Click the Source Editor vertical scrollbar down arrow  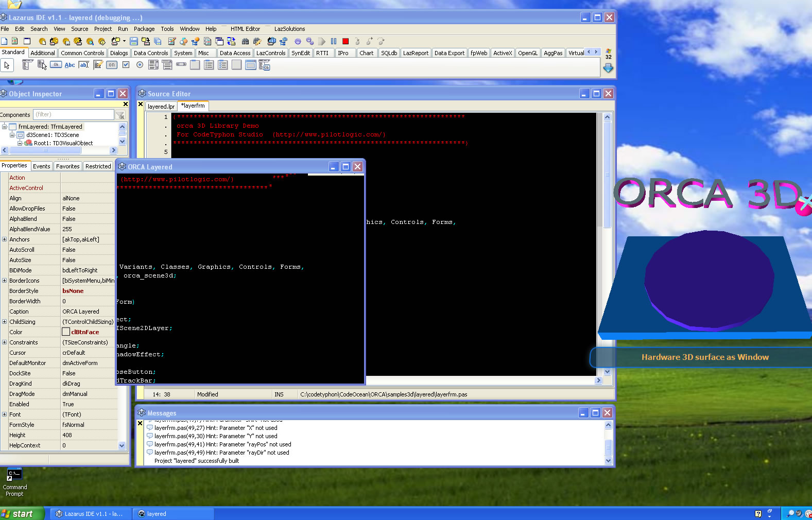(607, 372)
